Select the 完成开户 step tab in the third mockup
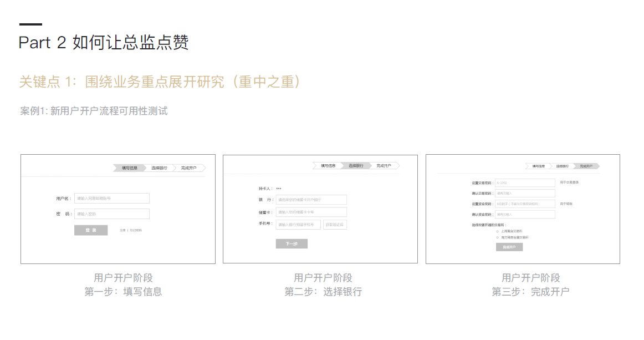Image resolution: width=644 pixels, height=340 pixels. (x=586, y=166)
